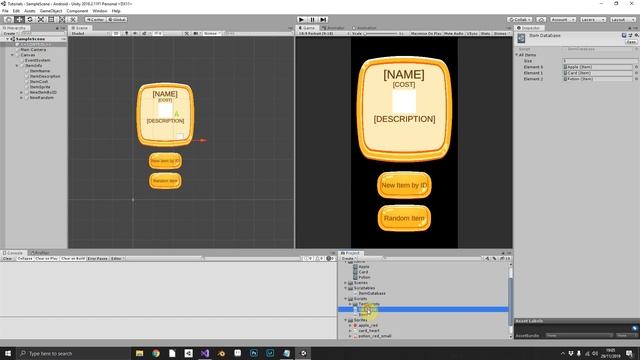Open the Account dropdown
This screenshot has width=640, height=360.
tap(562, 19)
